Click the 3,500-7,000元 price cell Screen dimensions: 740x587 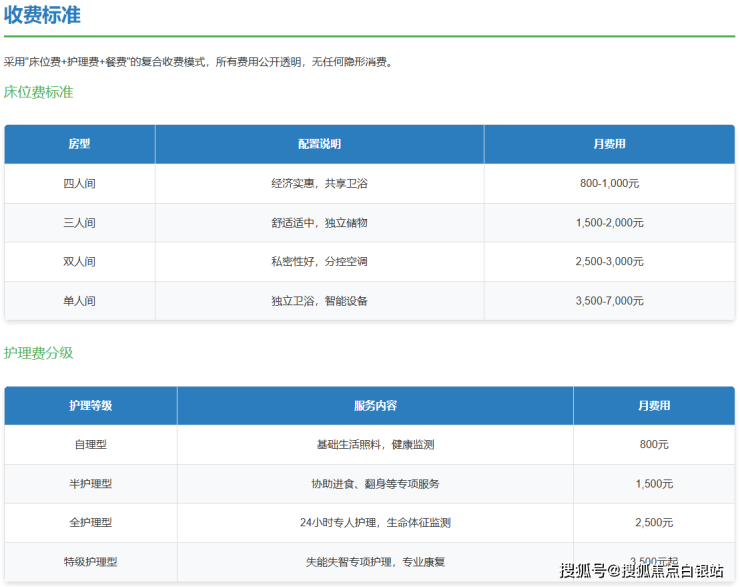(x=609, y=301)
